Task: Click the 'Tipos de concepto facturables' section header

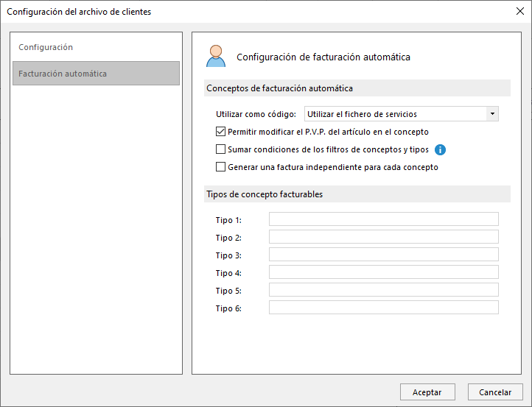Action: click(x=357, y=194)
